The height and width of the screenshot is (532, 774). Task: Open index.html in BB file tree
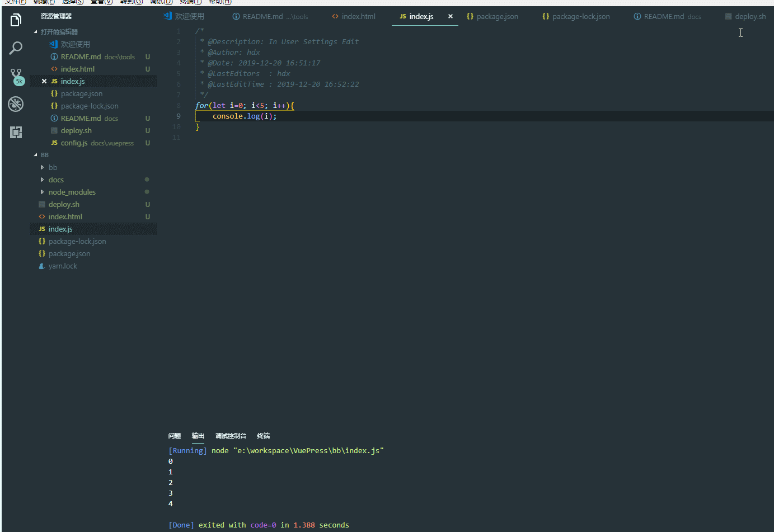(93, 216)
